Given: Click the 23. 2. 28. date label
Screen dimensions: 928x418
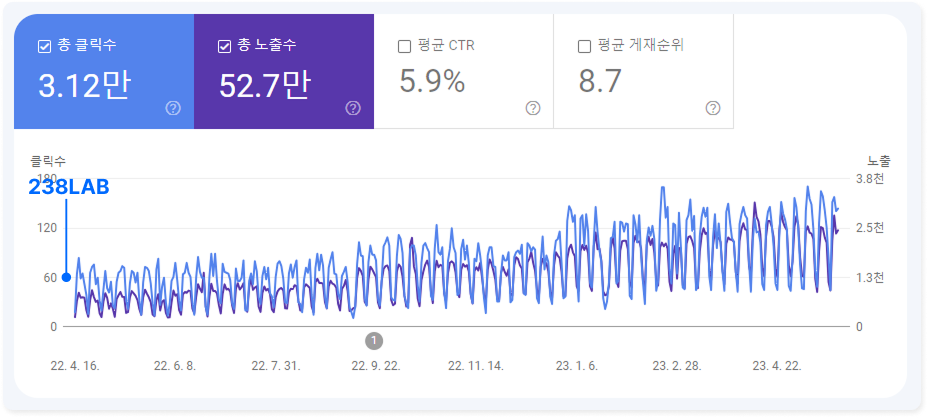Looking at the screenshot, I should coord(677,366).
